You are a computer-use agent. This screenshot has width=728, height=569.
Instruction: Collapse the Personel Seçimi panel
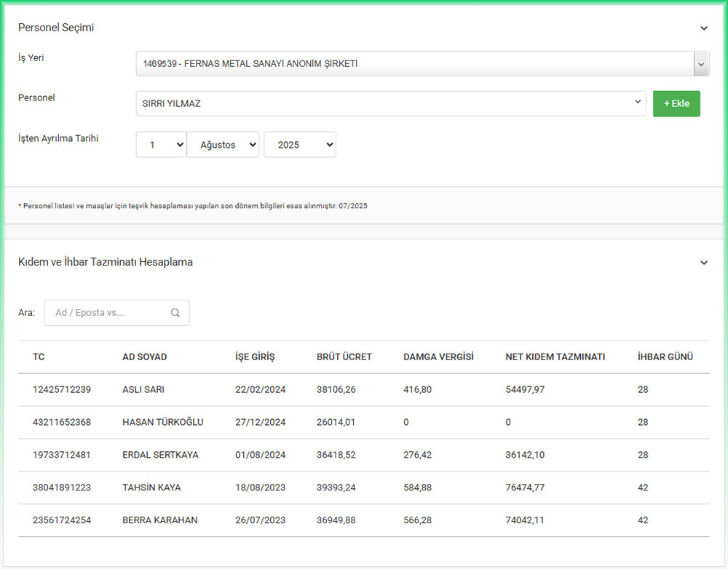coord(704,28)
